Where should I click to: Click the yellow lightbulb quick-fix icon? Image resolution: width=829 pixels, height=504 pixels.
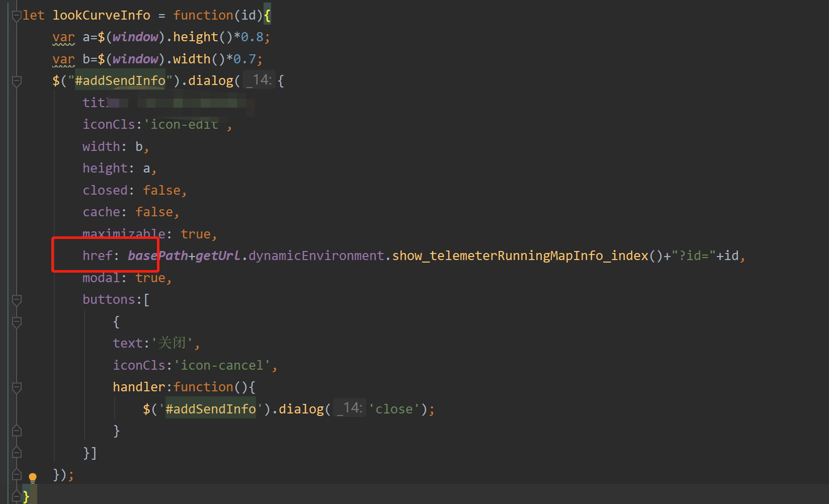pos(33,477)
